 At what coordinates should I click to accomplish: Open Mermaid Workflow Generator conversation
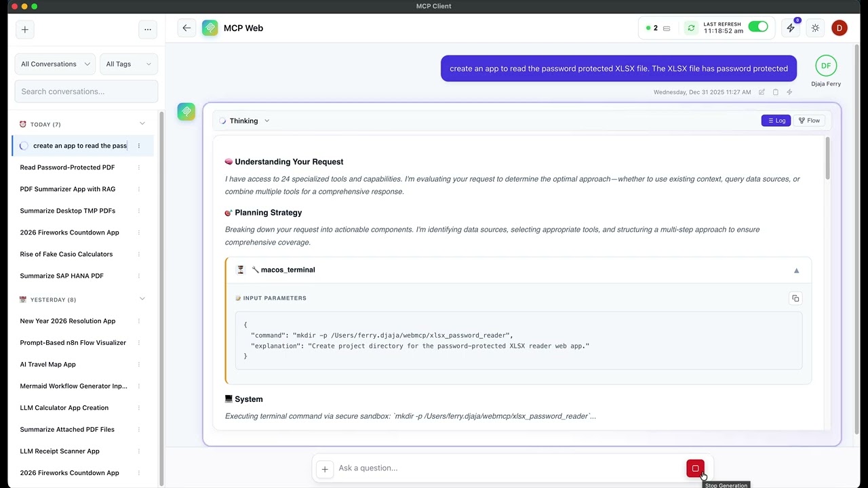click(74, 386)
